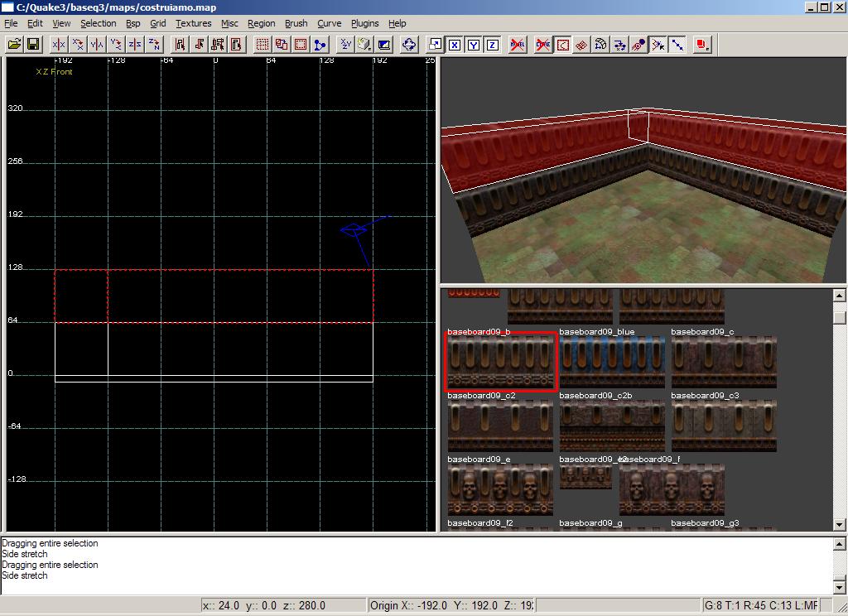
Task: Expand the Curve menu
Action: tap(330, 23)
